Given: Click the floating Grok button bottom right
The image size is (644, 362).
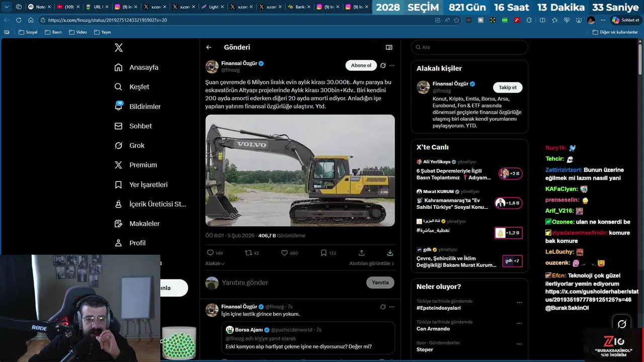Looking at the screenshot, I should tap(622, 324).
